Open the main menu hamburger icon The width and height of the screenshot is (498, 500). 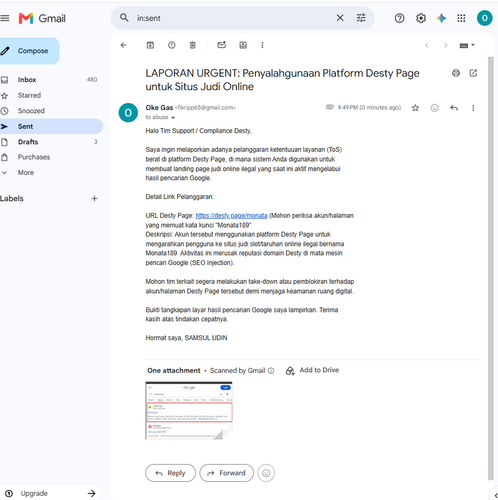(5, 18)
